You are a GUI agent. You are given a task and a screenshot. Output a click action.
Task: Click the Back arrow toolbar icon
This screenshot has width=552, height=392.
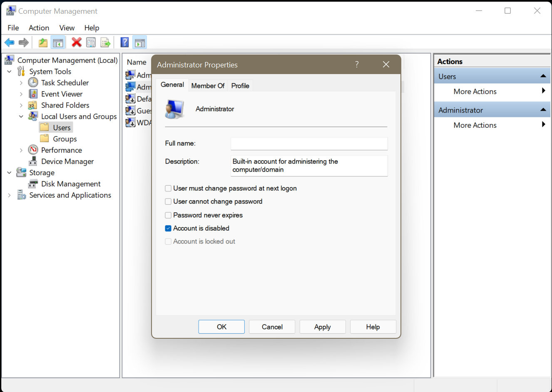(x=10, y=42)
